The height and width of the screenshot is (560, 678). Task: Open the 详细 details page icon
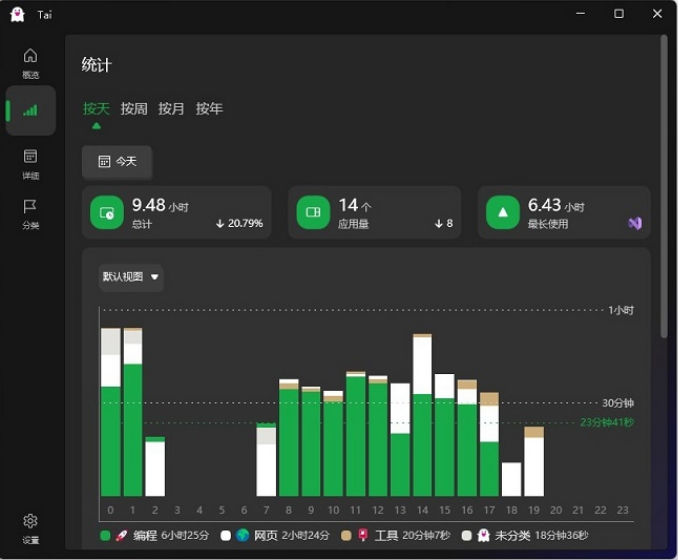point(30,162)
